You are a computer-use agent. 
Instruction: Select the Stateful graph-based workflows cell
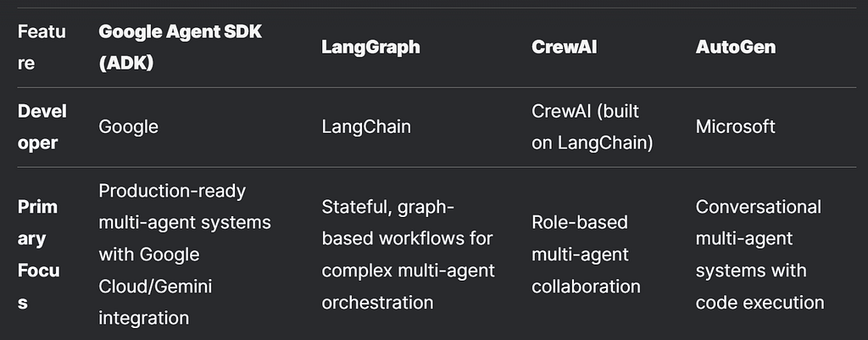[x=409, y=254]
